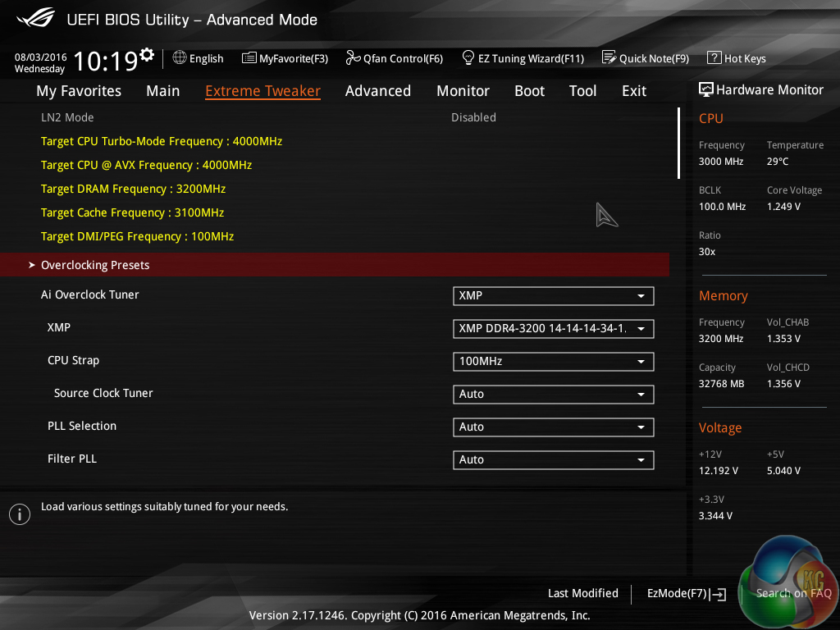Click Search on FAQ

(x=793, y=593)
